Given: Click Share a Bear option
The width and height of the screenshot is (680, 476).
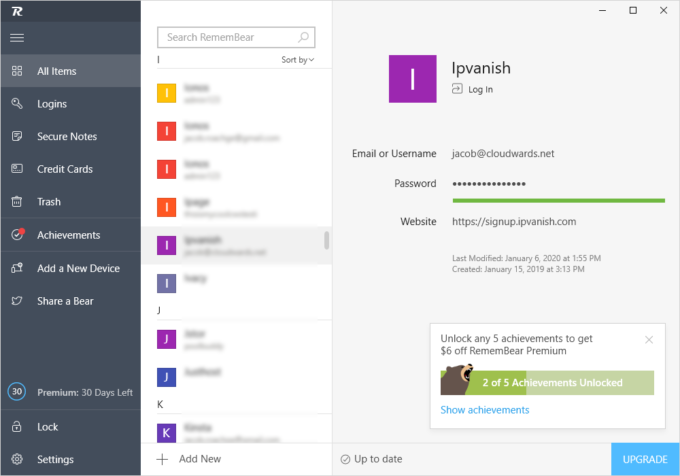Looking at the screenshot, I should (x=71, y=301).
